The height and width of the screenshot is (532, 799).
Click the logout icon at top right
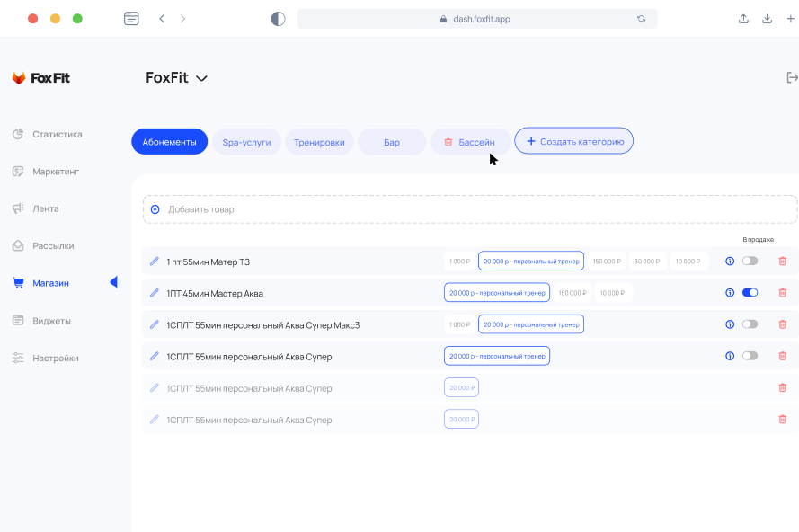point(792,77)
